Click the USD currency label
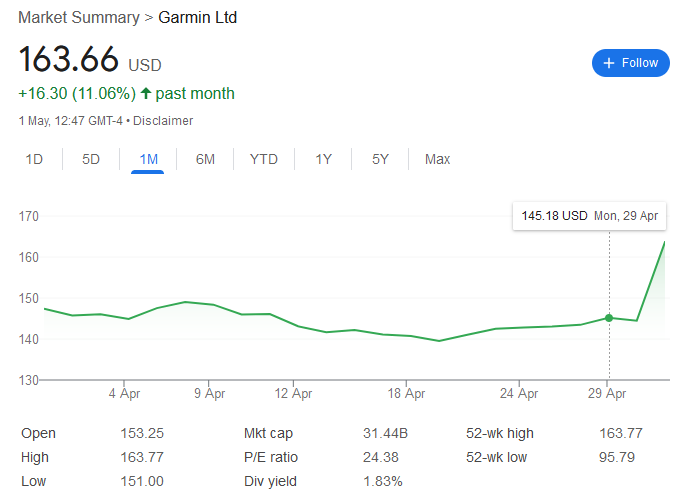The height and width of the screenshot is (495, 682). coord(145,65)
